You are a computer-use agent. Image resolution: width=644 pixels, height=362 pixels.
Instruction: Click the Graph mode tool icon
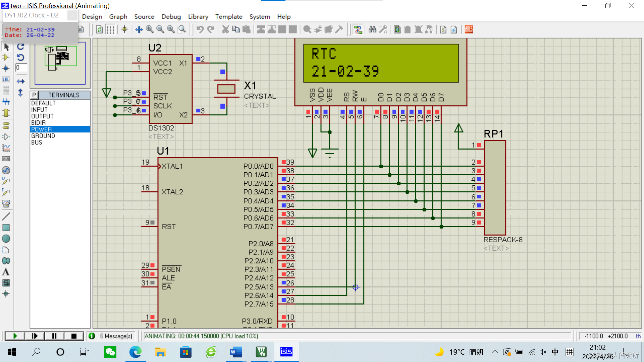pyautogui.click(x=6, y=148)
